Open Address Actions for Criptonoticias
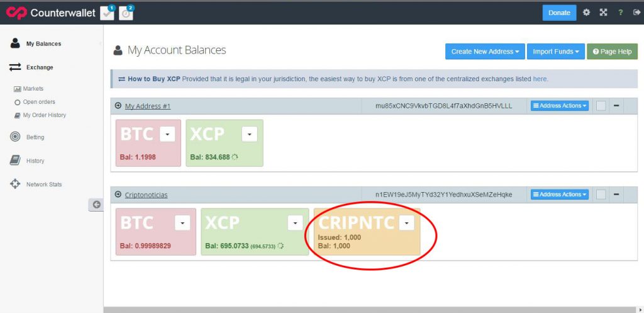644x313 pixels. (559, 195)
